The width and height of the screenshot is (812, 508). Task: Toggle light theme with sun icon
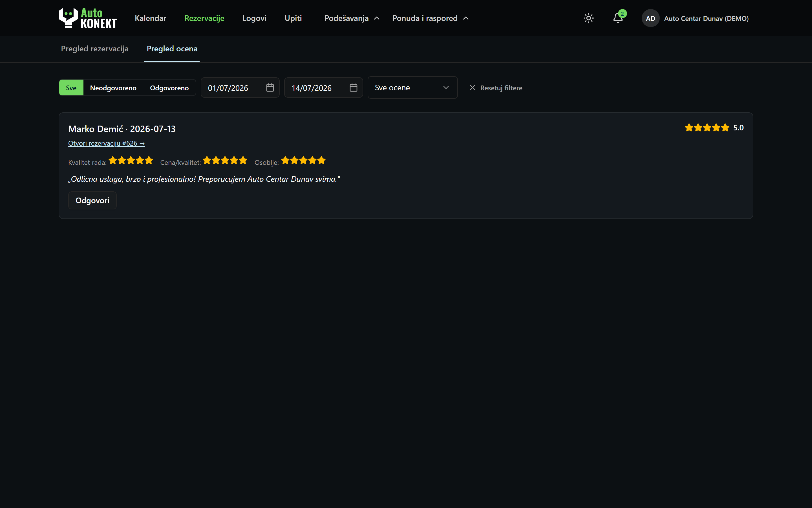(588, 18)
